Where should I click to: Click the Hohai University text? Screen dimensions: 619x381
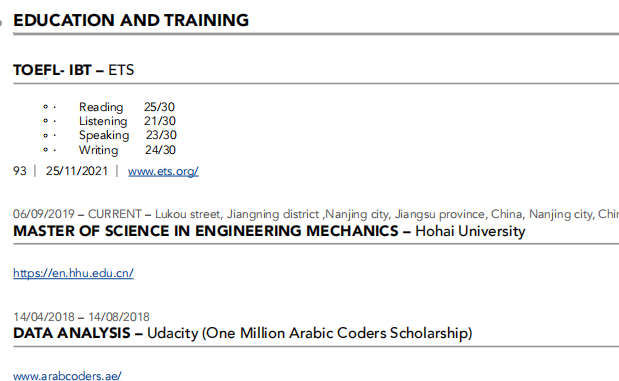pos(470,231)
